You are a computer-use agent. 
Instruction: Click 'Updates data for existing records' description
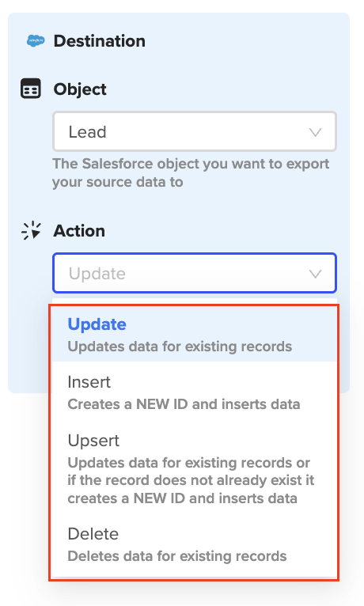(x=180, y=347)
